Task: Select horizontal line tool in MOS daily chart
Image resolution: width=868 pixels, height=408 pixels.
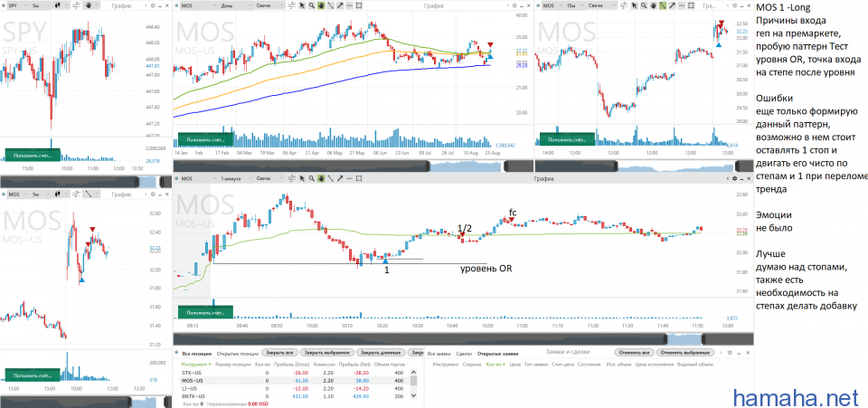Action: point(349,5)
